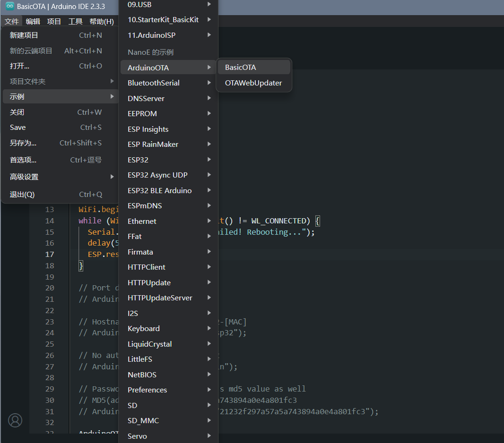Expand Keyboard examples submenu
This screenshot has width=504, height=443.
coord(169,328)
